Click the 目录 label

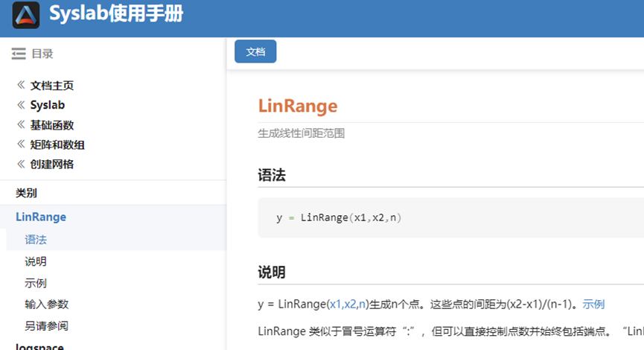42,54
